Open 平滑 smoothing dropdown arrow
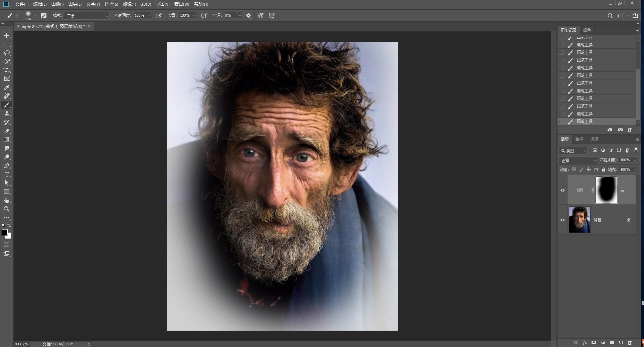644x347 pixels. click(239, 16)
